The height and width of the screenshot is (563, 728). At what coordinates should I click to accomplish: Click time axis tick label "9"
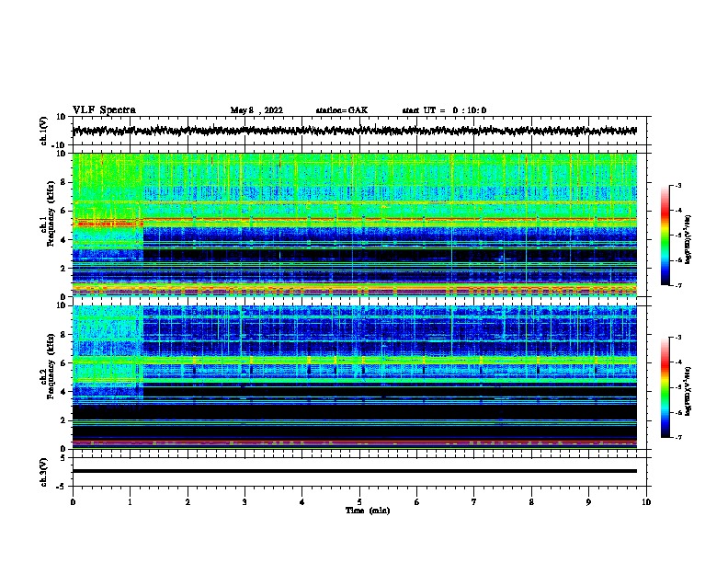[588, 502]
